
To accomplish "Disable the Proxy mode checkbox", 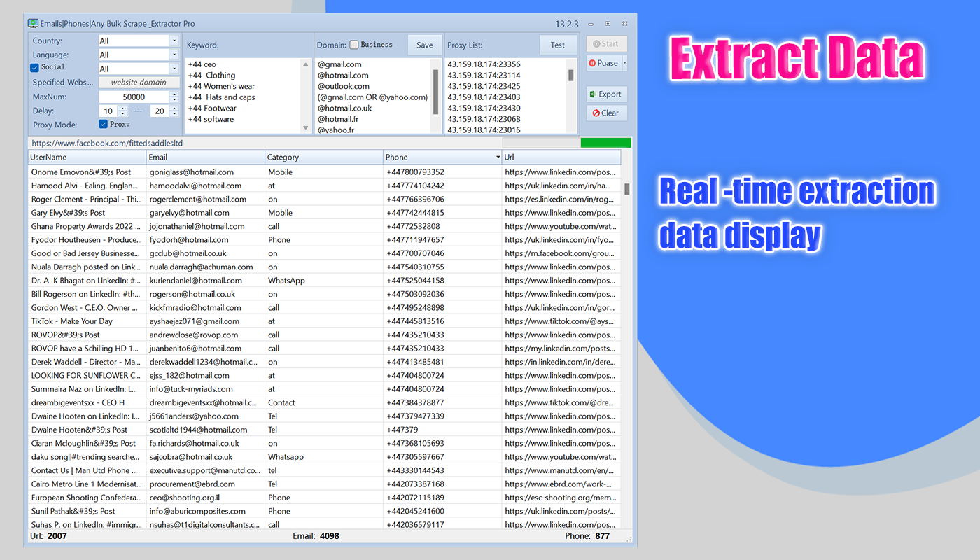I will 103,124.
